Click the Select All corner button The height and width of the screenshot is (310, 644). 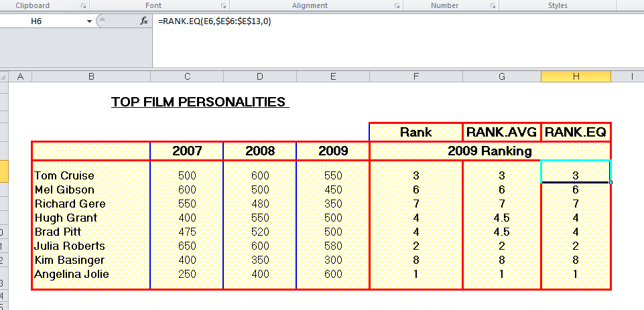[x=4, y=76]
